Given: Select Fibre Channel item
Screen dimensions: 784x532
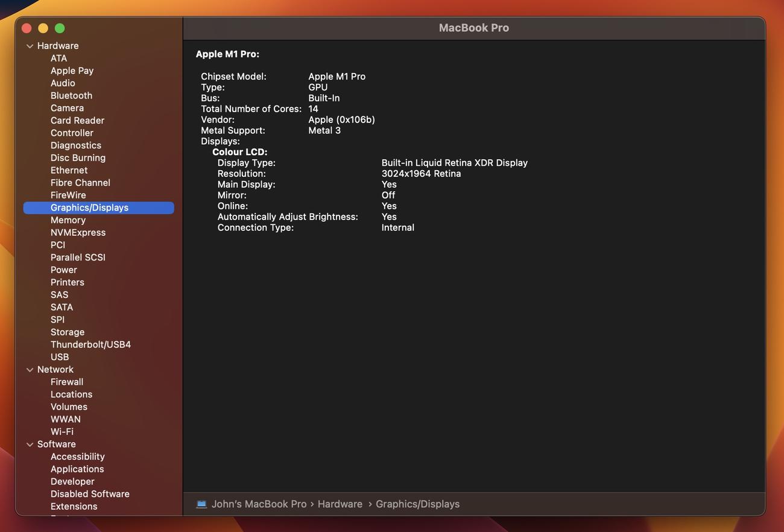Looking at the screenshot, I should 80,183.
